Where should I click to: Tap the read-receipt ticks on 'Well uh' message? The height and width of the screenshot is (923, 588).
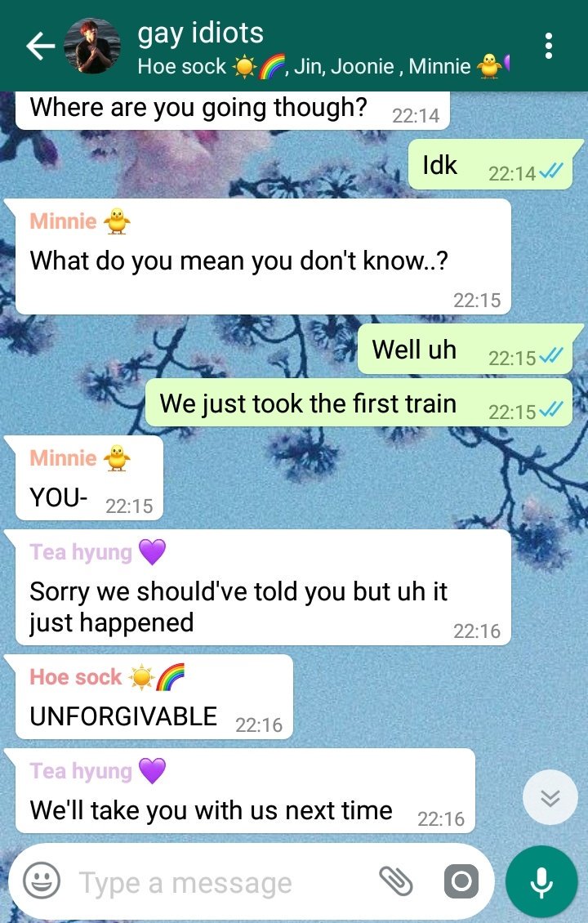point(551,355)
